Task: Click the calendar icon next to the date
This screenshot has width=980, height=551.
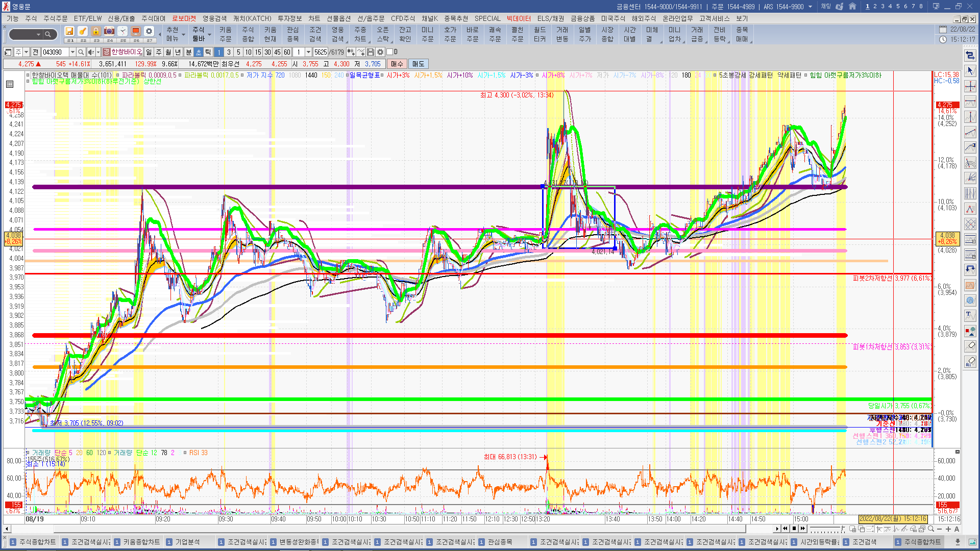Action: 943,30
